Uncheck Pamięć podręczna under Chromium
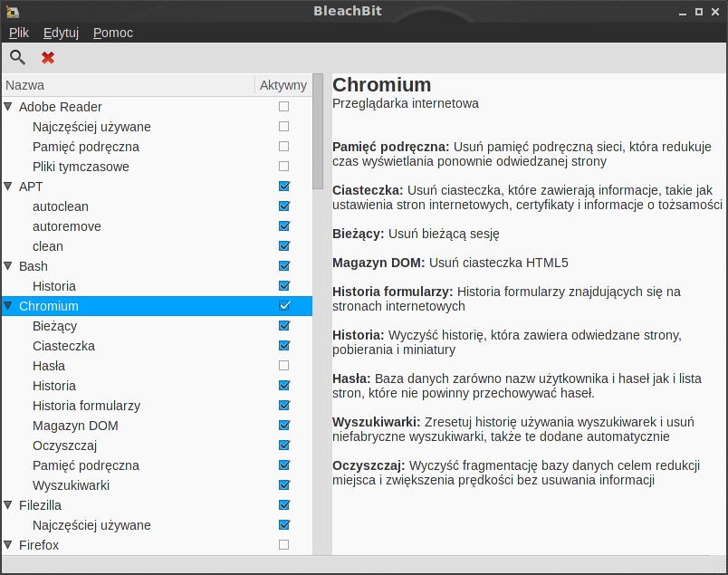This screenshot has width=728, height=575. click(283, 465)
